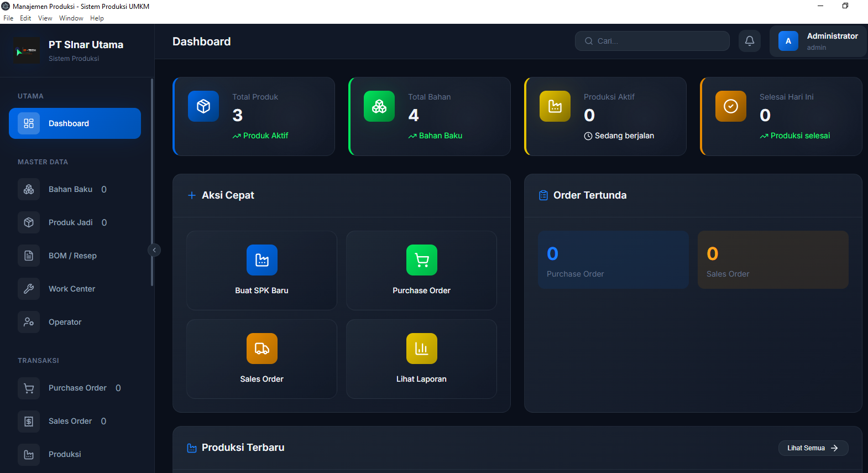Click the Total Bahan cubes icon
The width and height of the screenshot is (868, 473).
coord(379,106)
